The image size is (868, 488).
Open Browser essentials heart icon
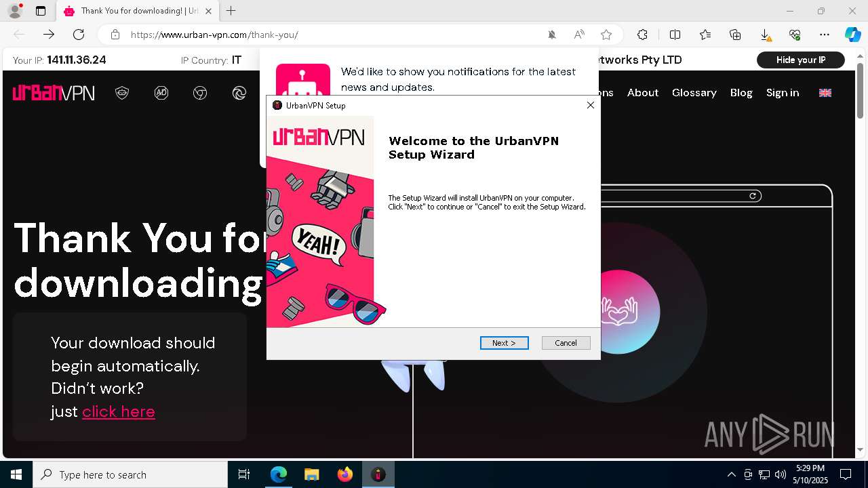(x=795, y=35)
